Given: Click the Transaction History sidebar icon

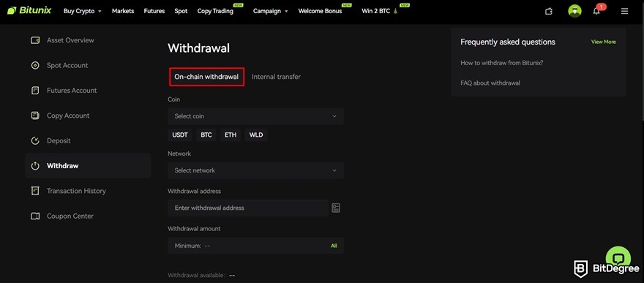Looking at the screenshot, I should pos(35,191).
